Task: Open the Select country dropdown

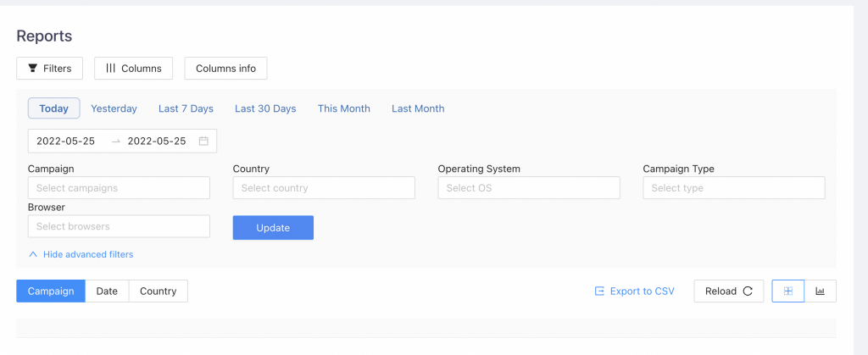Action: tap(324, 188)
